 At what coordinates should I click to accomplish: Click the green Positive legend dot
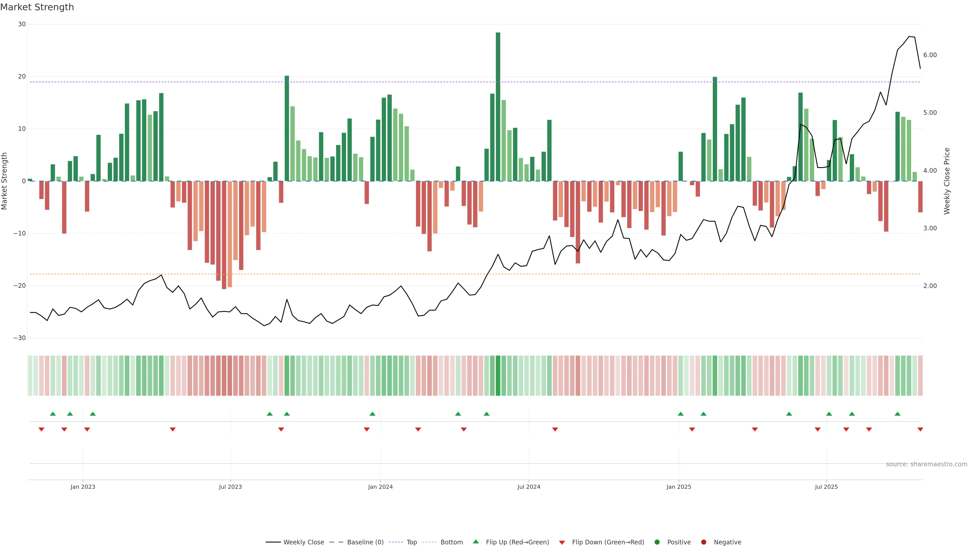(x=657, y=542)
